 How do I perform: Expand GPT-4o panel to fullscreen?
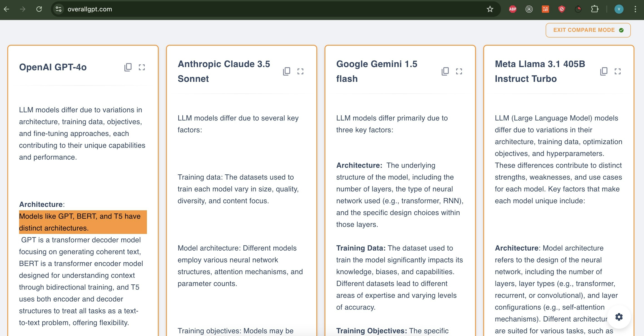pos(142,67)
